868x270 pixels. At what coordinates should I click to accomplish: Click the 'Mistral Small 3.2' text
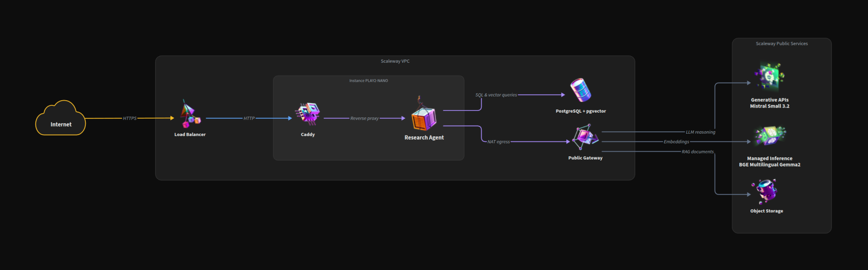770,106
